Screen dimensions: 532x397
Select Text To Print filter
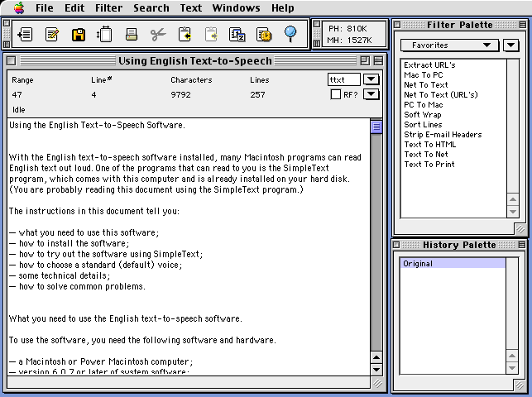tap(453, 165)
